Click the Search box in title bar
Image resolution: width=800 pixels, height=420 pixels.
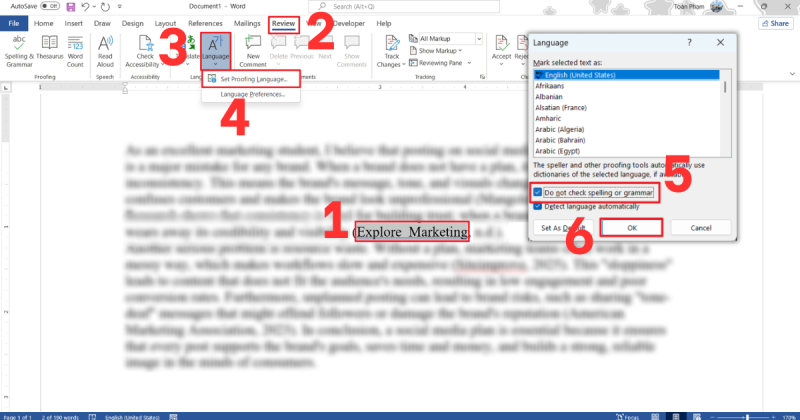coord(404,6)
